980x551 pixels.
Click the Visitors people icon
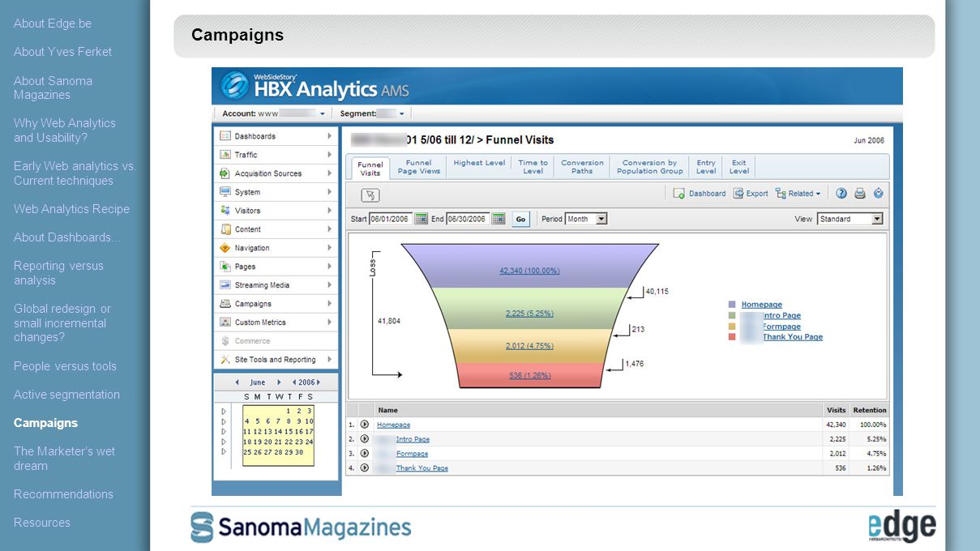click(x=225, y=211)
